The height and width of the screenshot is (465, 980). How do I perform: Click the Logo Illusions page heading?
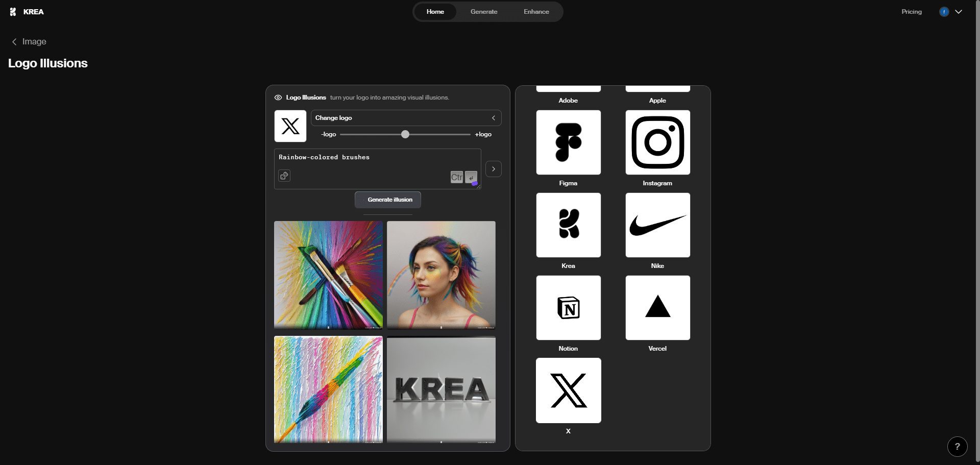point(48,63)
